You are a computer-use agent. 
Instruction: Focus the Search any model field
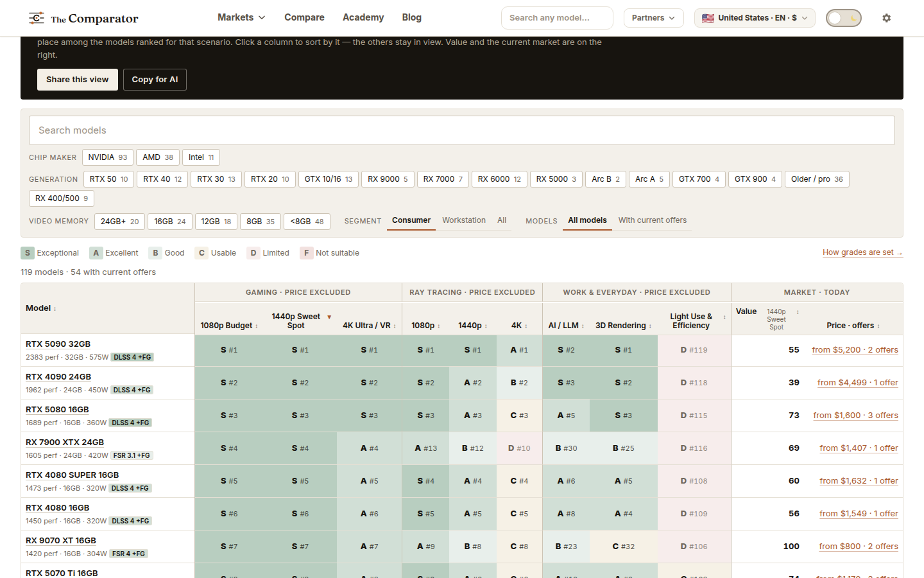(x=557, y=18)
